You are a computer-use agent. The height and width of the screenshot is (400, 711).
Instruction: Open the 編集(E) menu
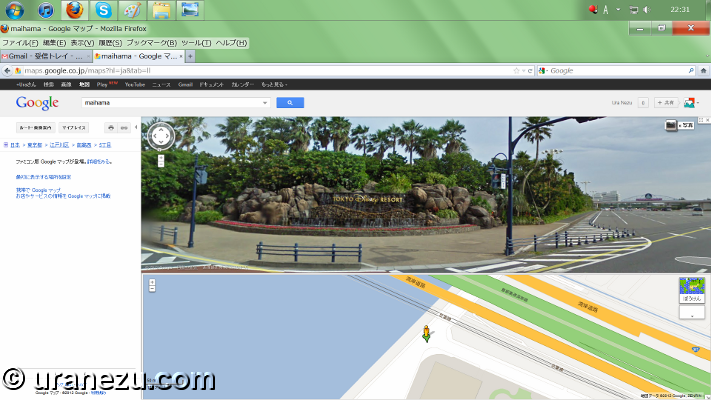tap(54, 43)
